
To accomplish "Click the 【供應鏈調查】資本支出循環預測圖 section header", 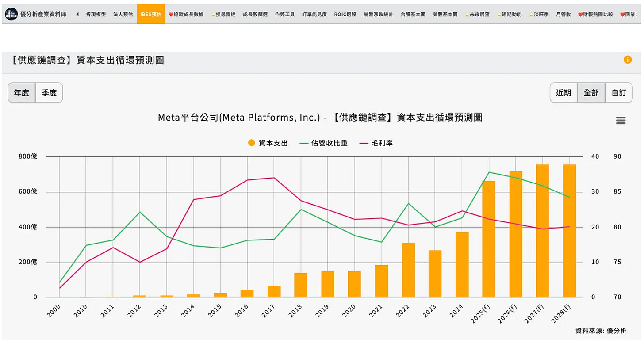I will [x=86, y=60].
